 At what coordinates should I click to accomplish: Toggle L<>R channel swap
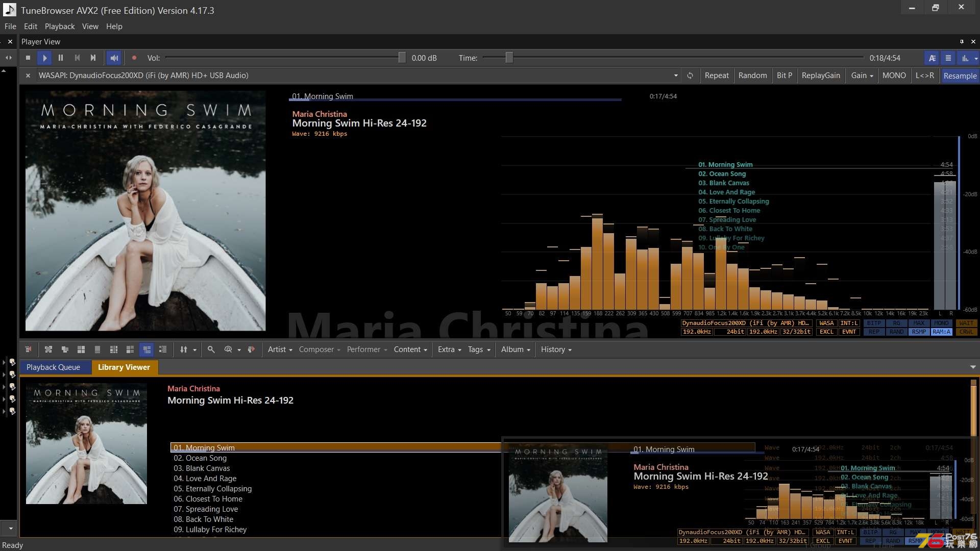pyautogui.click(x=925, y=76)
